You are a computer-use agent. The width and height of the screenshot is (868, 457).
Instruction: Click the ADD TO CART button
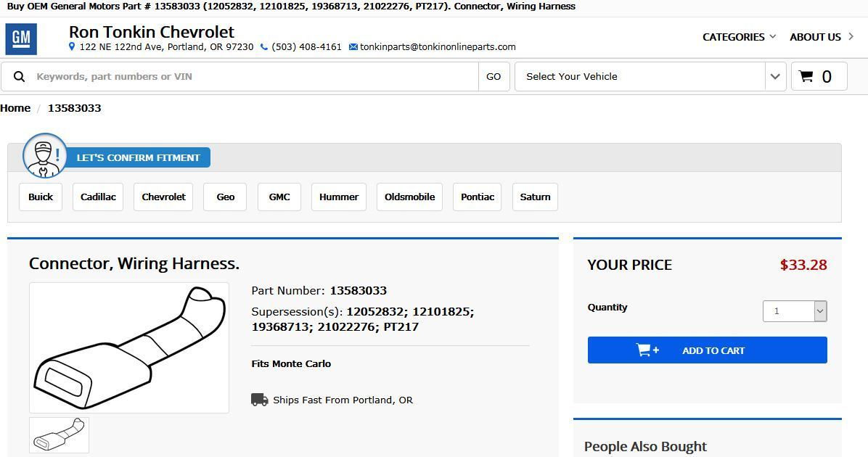coord(708,350)
